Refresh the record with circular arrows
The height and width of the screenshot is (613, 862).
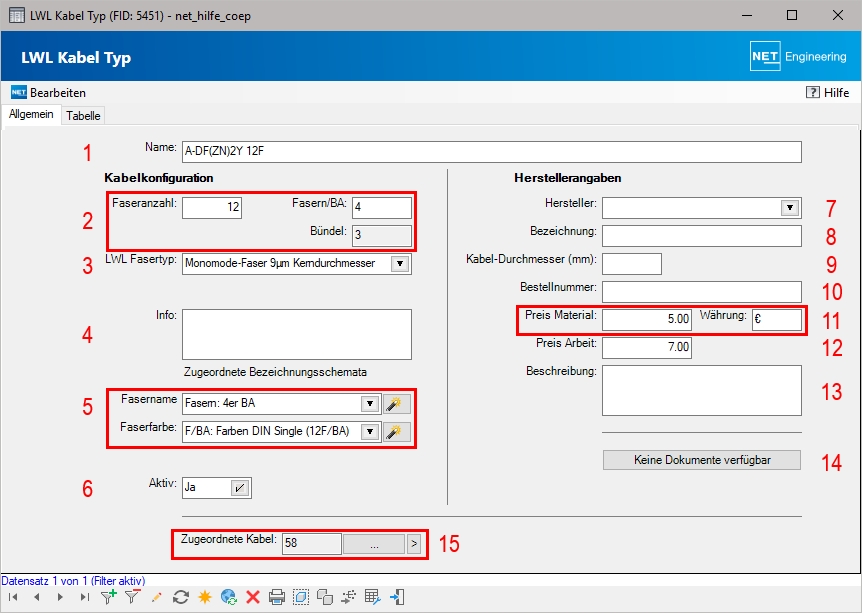pyautogui.click(x=181, y=597)
